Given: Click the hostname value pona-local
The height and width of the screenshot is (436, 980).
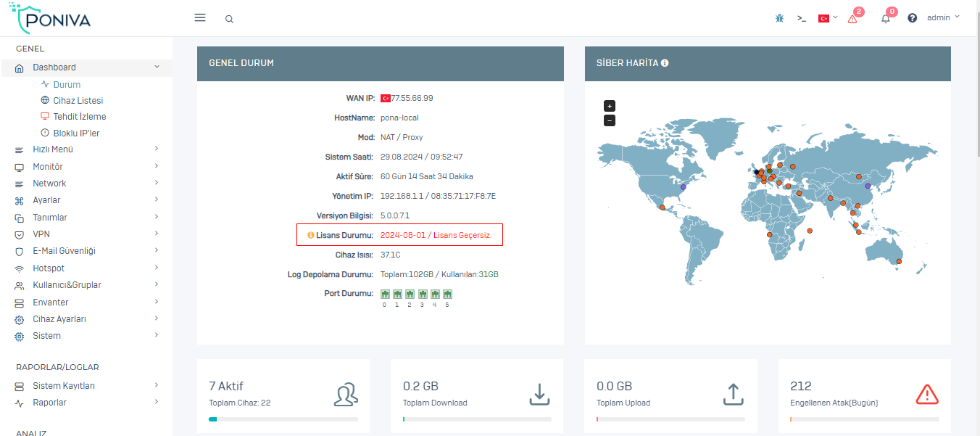Looking at the screenshot, I should pyautogui.click(x=399, y=118).
